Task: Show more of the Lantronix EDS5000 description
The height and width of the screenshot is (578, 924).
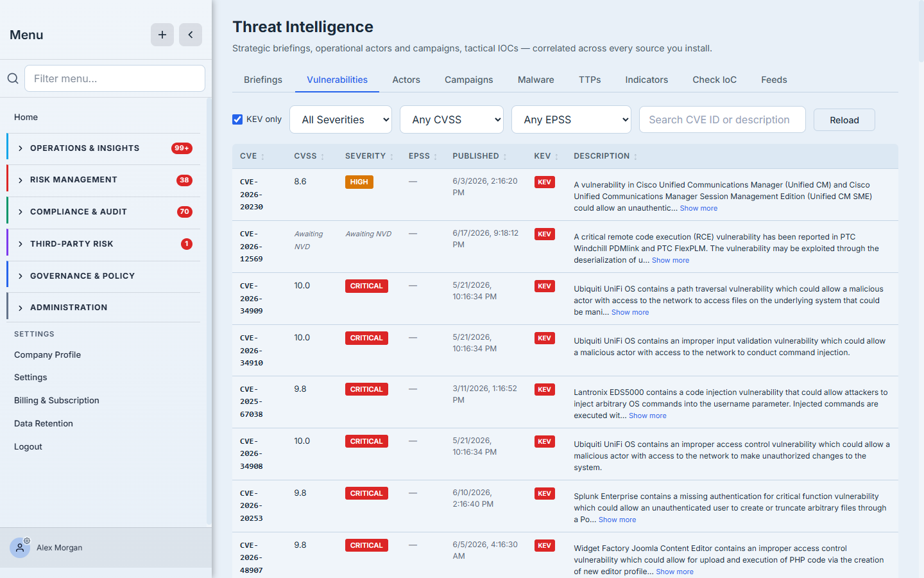Action: point(647,416)
